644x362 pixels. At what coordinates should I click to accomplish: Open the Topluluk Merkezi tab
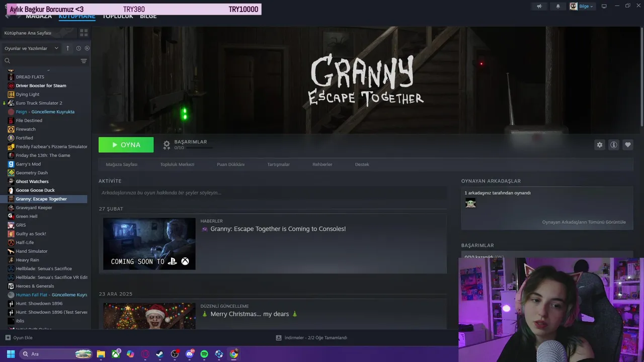coord(177,164)
